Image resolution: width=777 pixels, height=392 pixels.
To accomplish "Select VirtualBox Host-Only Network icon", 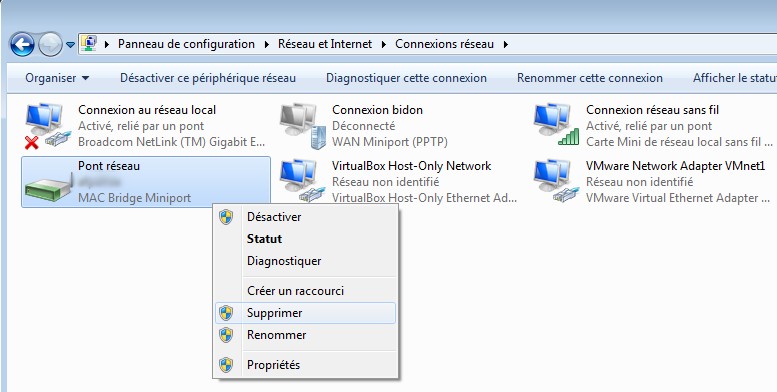I will coord(303,181).
